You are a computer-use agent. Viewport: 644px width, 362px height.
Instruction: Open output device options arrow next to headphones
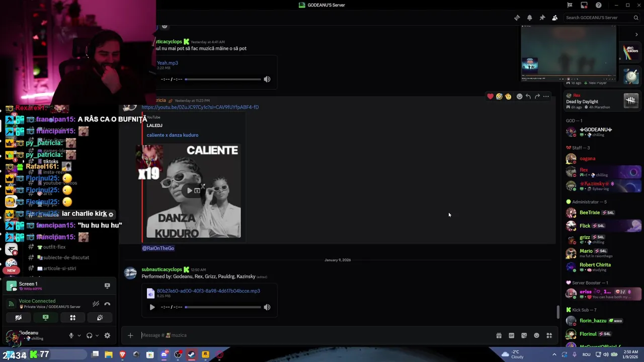[97, 335]
